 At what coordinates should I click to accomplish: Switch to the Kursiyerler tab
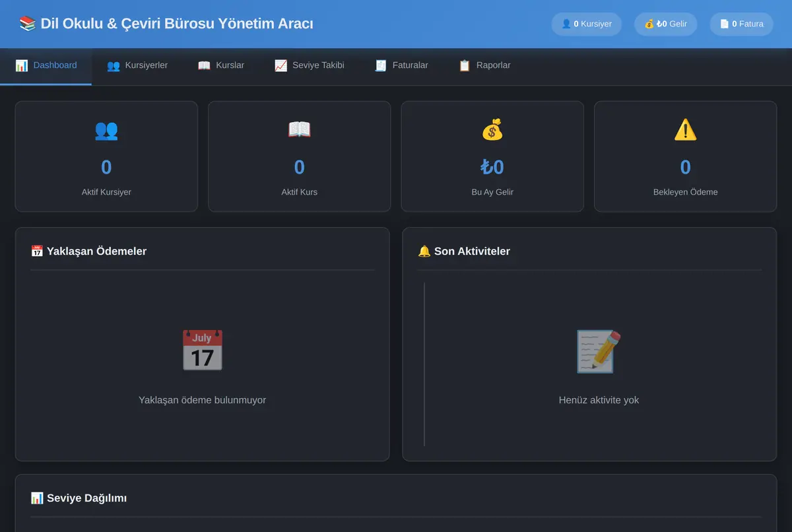tap(137, 65)
